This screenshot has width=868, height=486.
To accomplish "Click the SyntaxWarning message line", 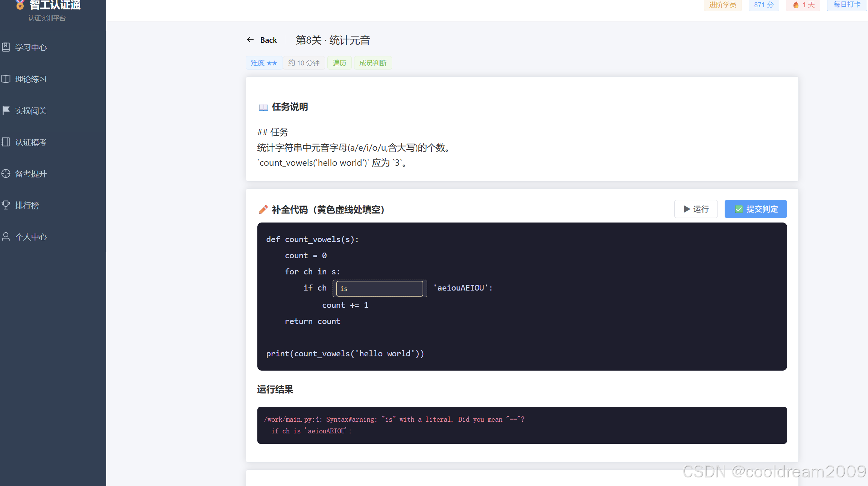I will point(394,419).
